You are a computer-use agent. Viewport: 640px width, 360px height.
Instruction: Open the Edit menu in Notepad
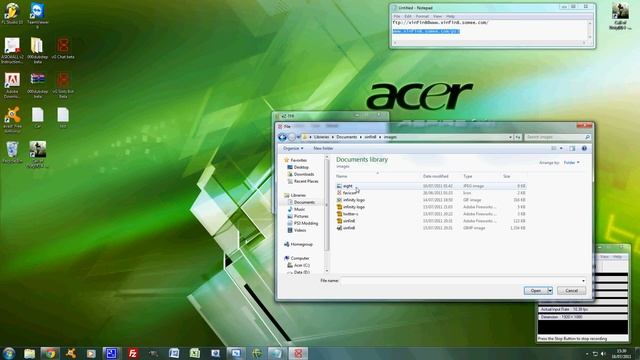tap(408, 16)
